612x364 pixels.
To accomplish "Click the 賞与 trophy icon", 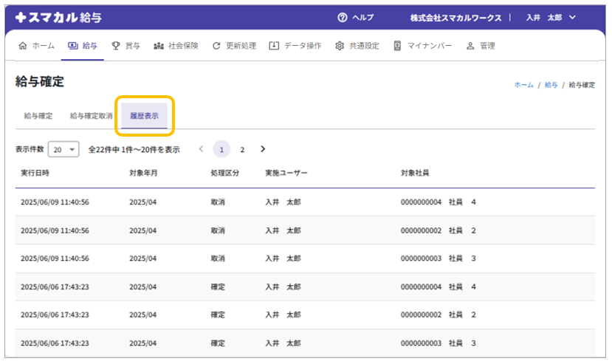I will coord(116,46).
